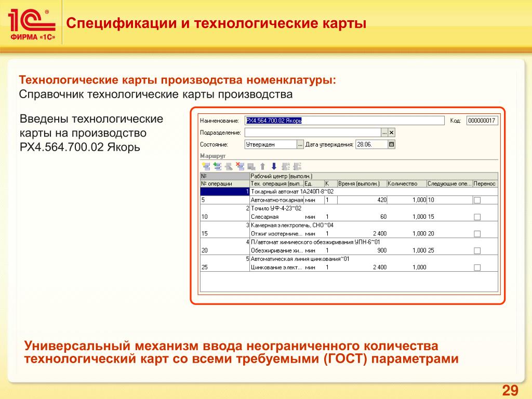Click the Обезжиривание хи... operation cell
Image resolution: width=532 pixels, height=399 pixels.
click(x=276, y=251)
